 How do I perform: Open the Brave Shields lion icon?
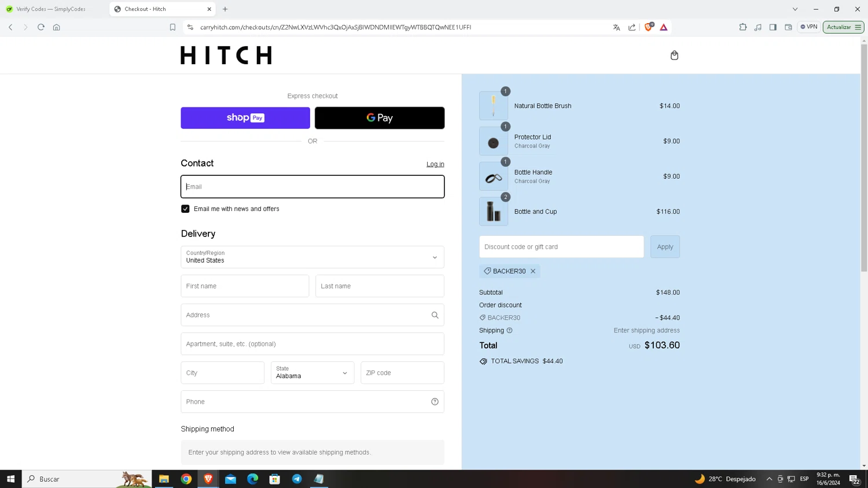(649, 27)
